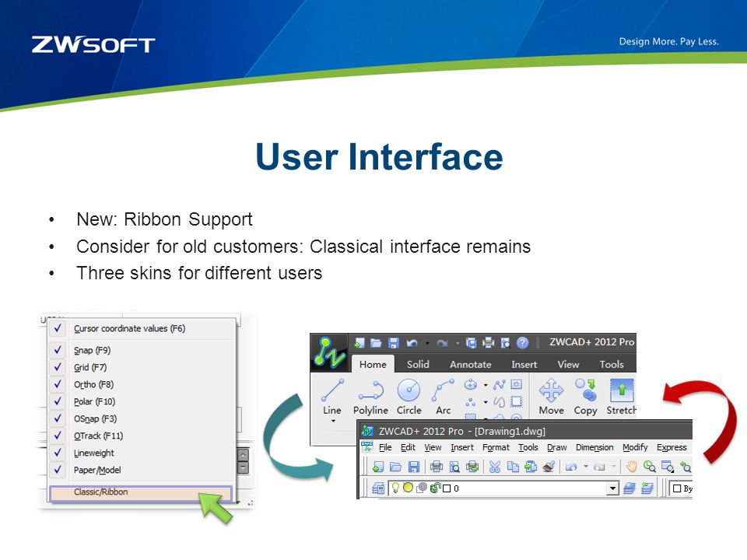
Task: Toggle the OSnap (F3) checkmark
Action: 58,418
